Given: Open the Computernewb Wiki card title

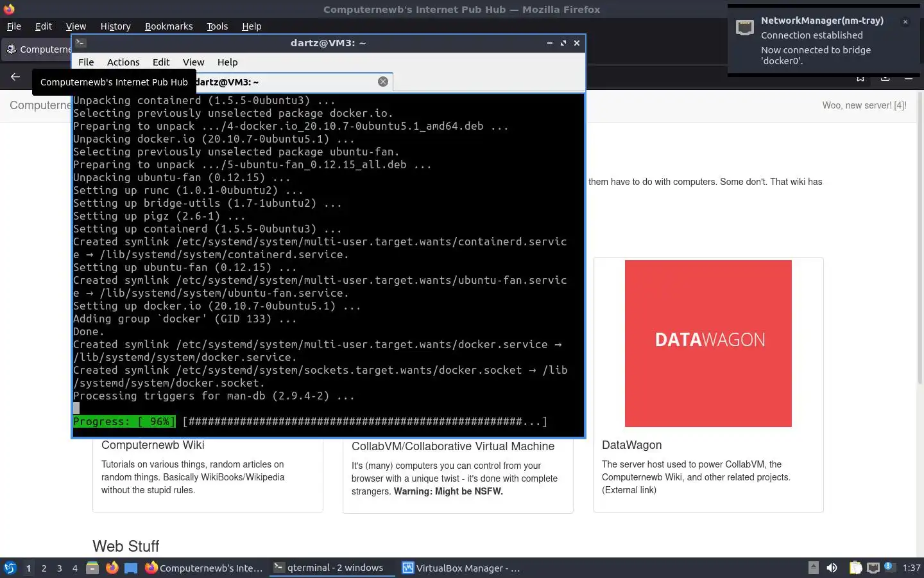Looking at the screenshot, I should point(153,445).
